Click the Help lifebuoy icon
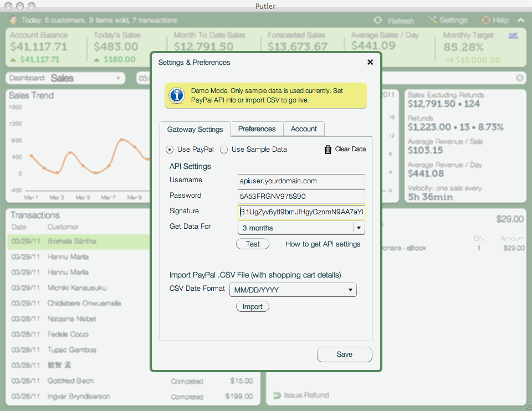This screenshot has height=411, width=532. pos(486,20)
